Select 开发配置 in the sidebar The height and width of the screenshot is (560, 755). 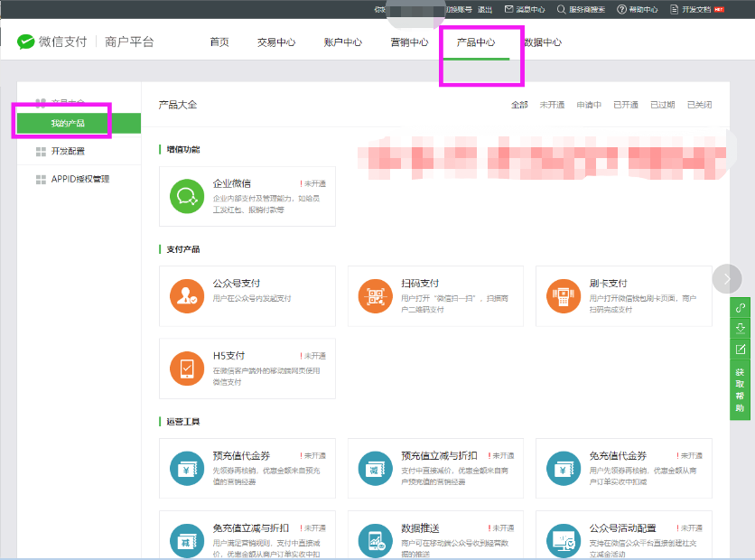tap(68, 151)
